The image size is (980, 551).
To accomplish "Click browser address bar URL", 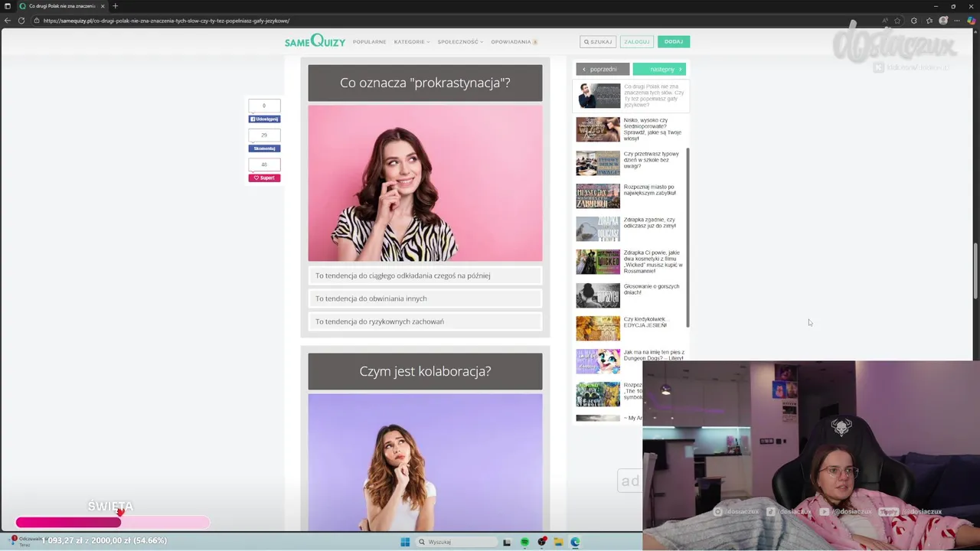I will coord(166,21).
